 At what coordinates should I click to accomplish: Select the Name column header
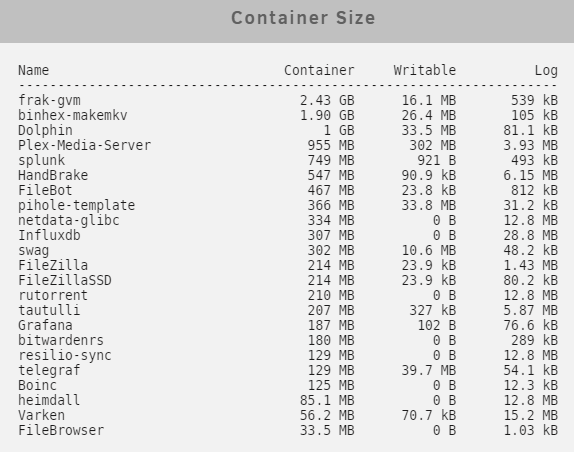(34, 70)
